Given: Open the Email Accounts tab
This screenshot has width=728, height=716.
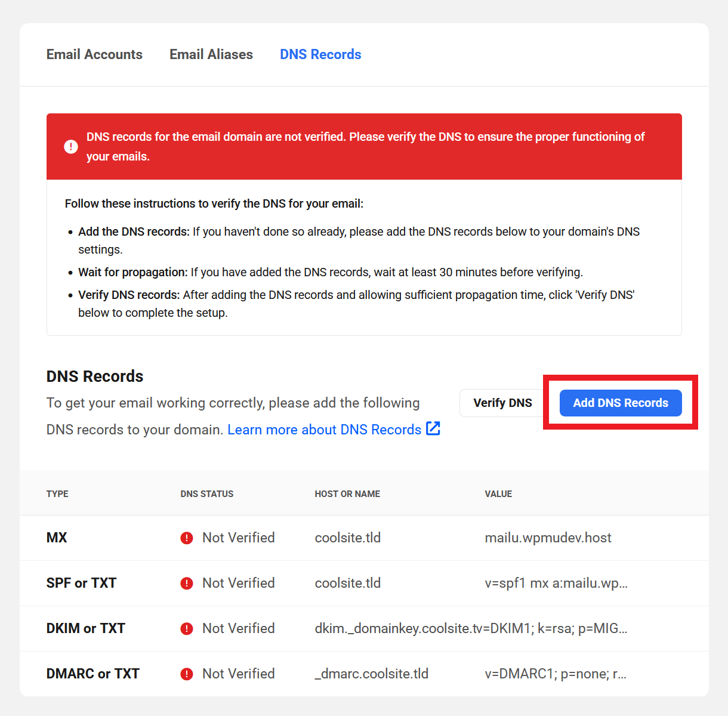Looking at the screenshot, I should click(94, 54).
